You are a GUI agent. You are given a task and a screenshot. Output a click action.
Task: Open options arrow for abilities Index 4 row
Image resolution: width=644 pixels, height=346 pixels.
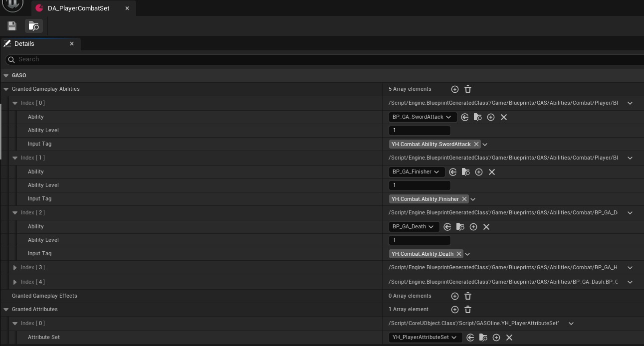(630, 282)
